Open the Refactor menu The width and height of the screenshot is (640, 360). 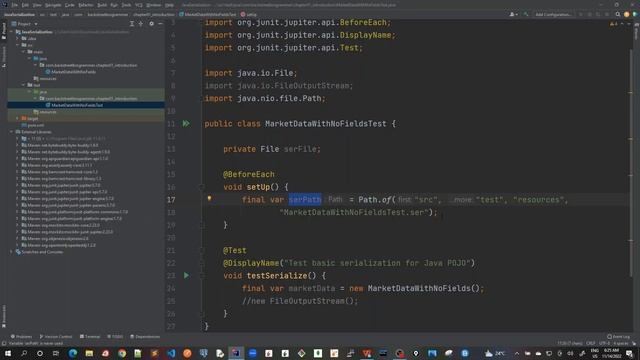click(x=86, y=5)
